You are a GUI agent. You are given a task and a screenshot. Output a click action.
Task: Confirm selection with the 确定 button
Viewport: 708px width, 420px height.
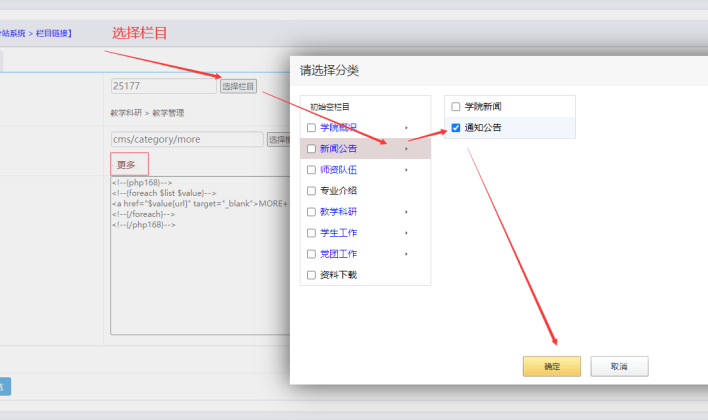click(x=551, y=367)
